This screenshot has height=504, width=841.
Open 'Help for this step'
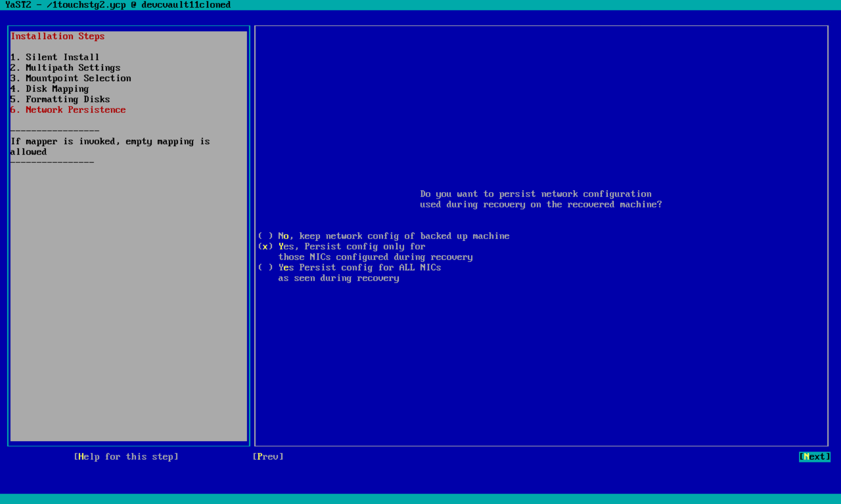(x=126, y=456)
